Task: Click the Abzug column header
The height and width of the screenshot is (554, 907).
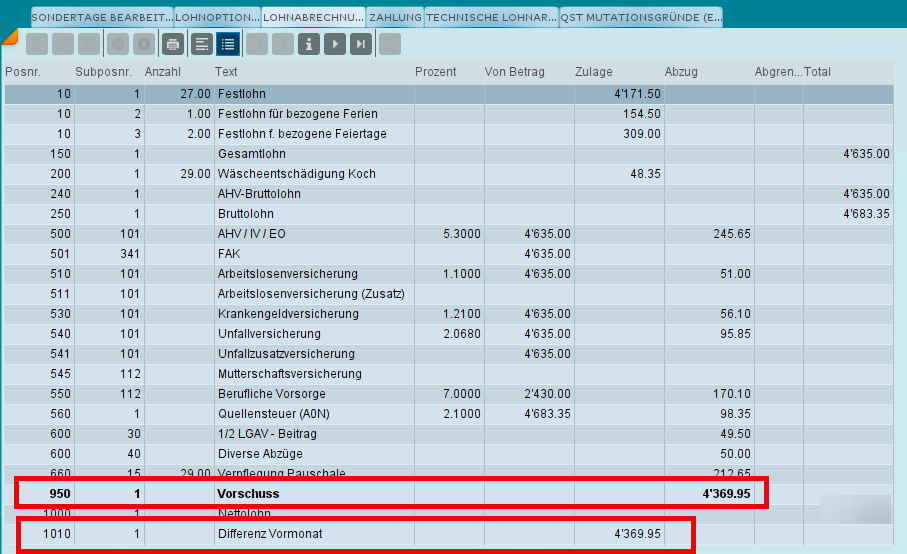Action: tap(681, 72)
